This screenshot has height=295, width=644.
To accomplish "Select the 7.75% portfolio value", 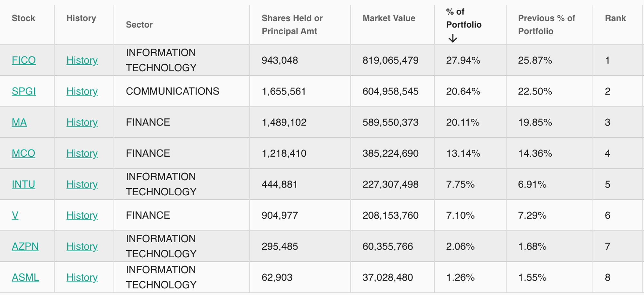I will pyautogui.click(x=460, y=184).
